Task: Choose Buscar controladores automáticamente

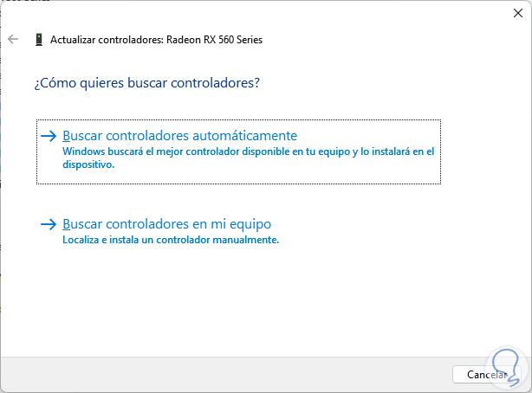Action: (x=180, y=136)
